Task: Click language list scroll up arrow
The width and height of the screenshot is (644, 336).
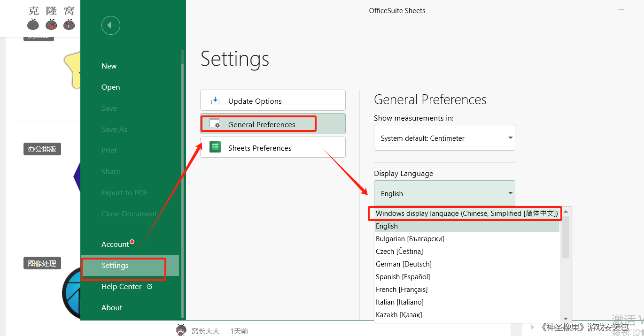Action: pyautogui.click(x=566, y=212)
